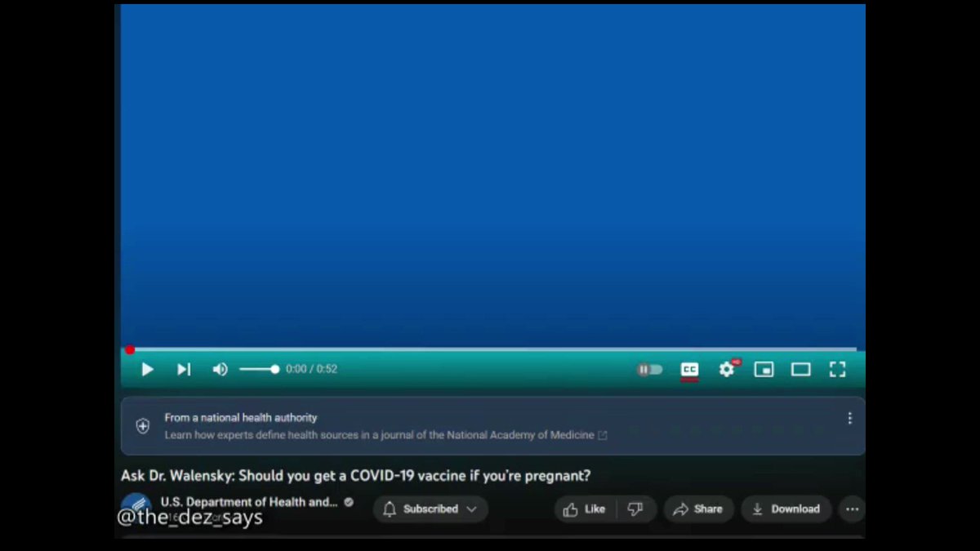Click the verified channel checkmark badge
The width and height of the screenshot is (980, 551).
349,502
